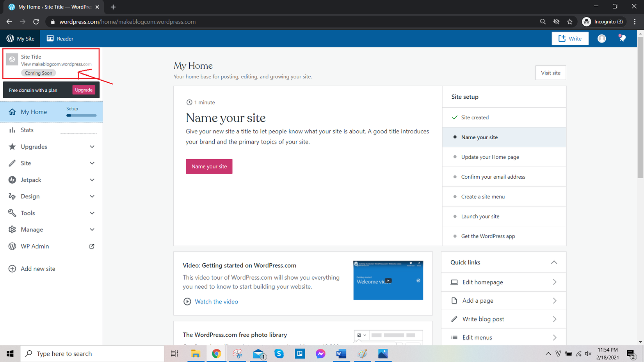
Task: Select Add new site in sidebar
Action: (52, 269)
